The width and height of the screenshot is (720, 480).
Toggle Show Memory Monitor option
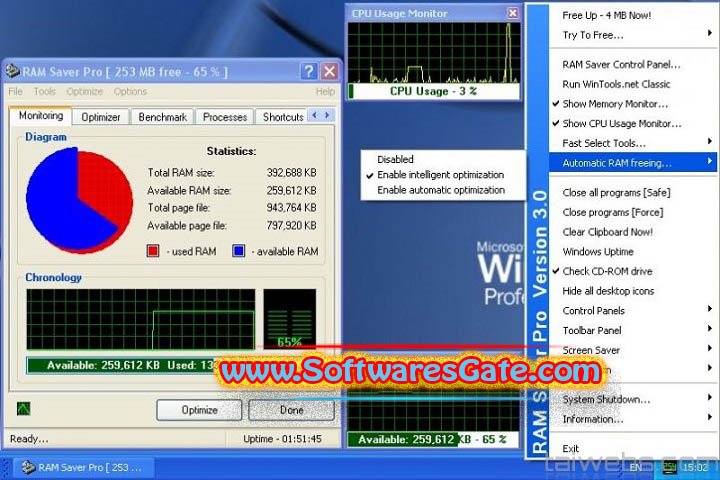[x=633, y=104]
